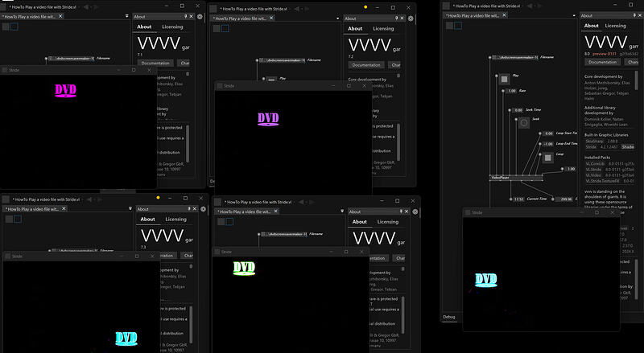This screenshot has height=353, width=644.
Task: Close the patch tab in the 7.1 window
Action: tap(60, 16)
